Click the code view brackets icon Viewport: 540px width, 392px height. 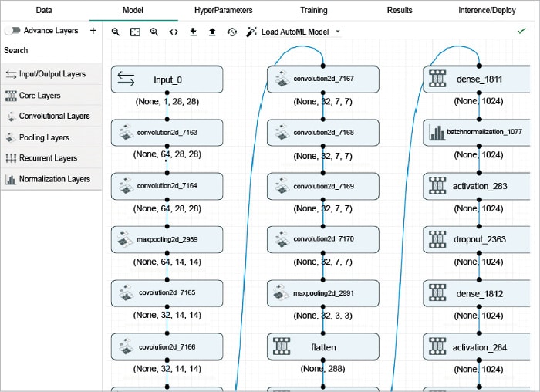tap(174, 32)
